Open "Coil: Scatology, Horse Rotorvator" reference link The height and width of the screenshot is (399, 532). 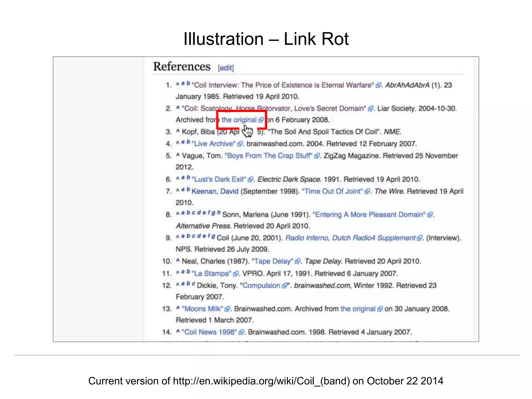point(274,108)
